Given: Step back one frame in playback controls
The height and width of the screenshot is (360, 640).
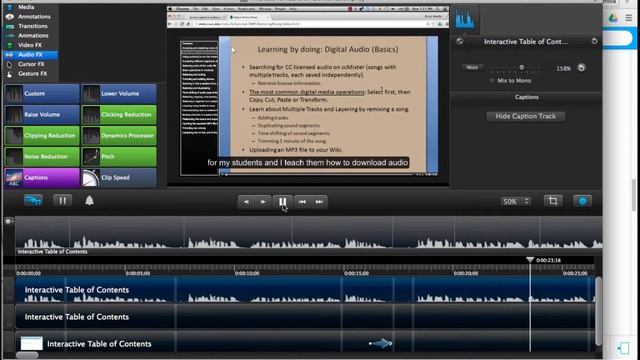Looking at the screenshot, I should pyautogui.click(x=246, y=202).
